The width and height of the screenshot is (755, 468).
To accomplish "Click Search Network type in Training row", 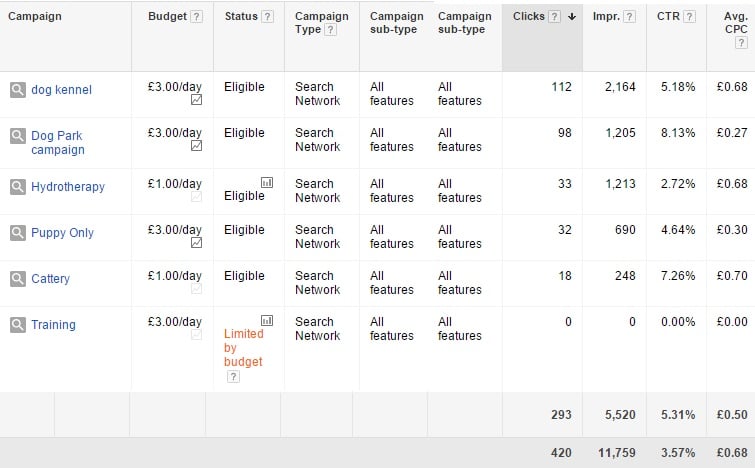I will pyautogui.click(x=318, y=329).
